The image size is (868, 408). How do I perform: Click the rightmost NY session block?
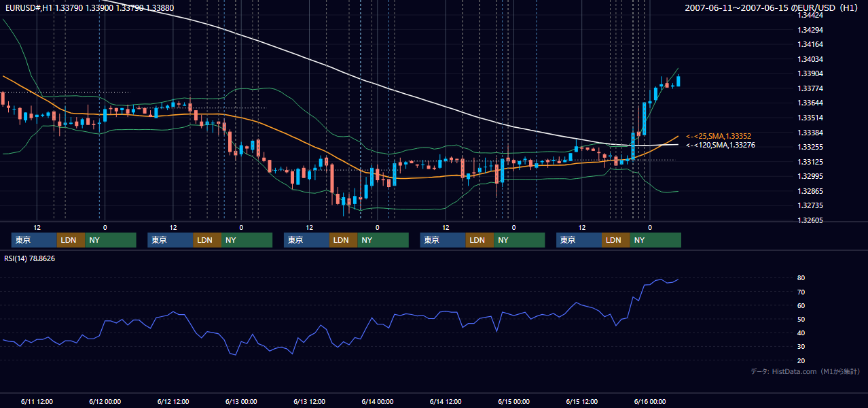click(655, 240)
